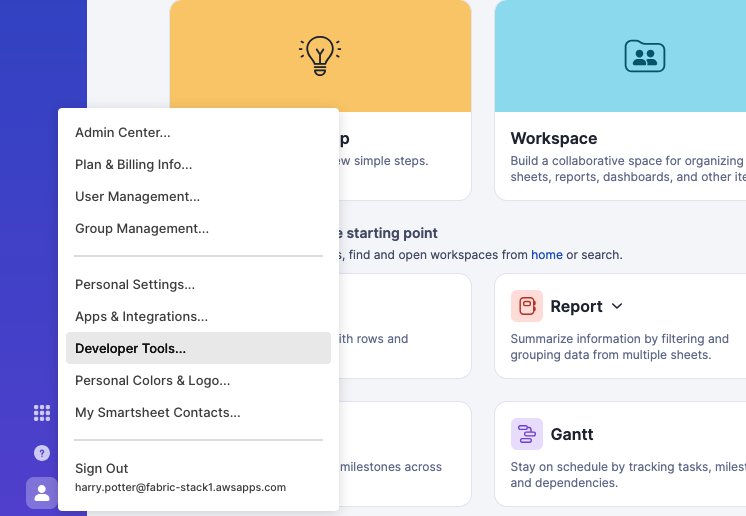Open User Management menu entry
The width and height of the screenshot is (746, 516).
(x=198, y=196)
